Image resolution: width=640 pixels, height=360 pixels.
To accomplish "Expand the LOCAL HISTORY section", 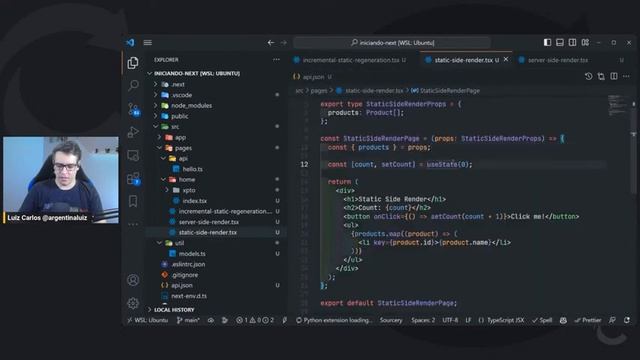I will (x=174, y=310).
